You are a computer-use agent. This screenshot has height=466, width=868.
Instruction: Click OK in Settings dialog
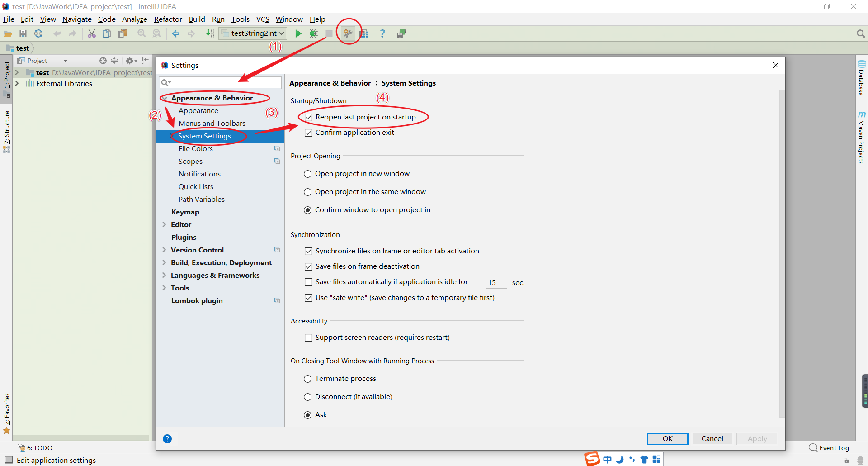click(x=667, y=438)
